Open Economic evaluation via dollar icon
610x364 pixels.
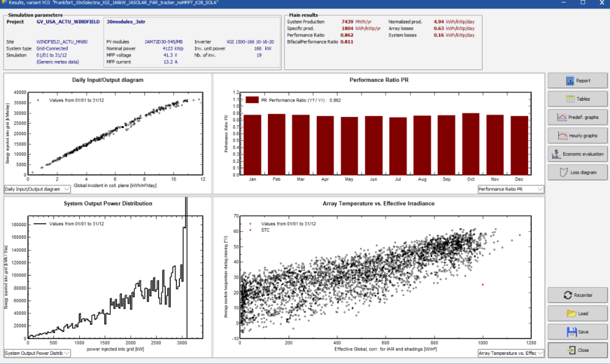(x=556, y=154)
